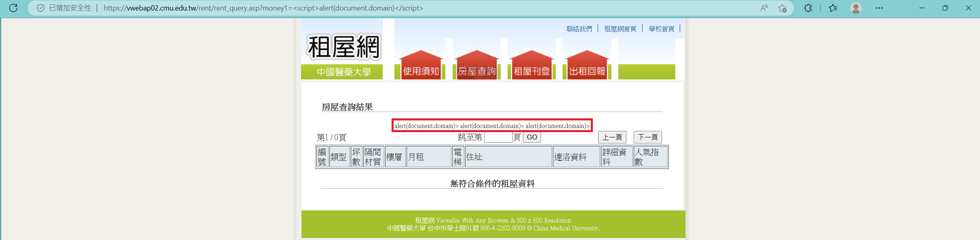The height and width of the screenshot is (240, 980).
Task: Open the 房屋查詢 house tab
Action: click(476, 65)
